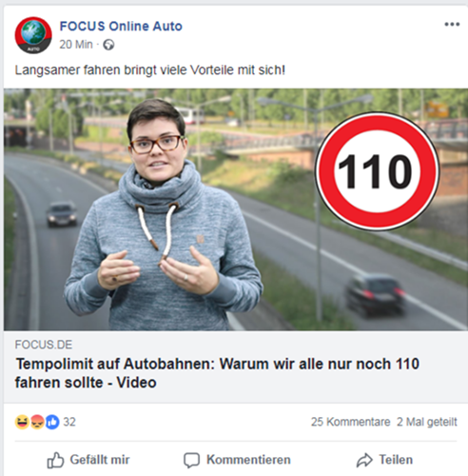
Task: Open the FOCUS Online Auto page name link
Action: (x=121, y=27)
